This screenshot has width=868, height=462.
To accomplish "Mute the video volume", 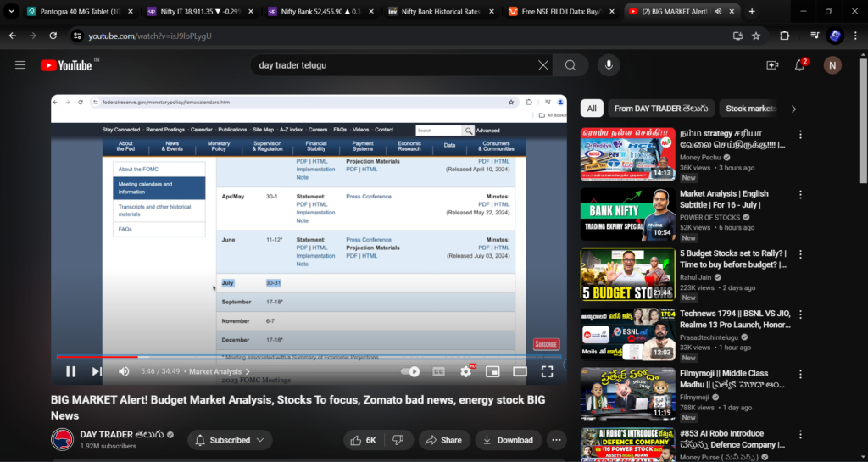I will [124, 371].
